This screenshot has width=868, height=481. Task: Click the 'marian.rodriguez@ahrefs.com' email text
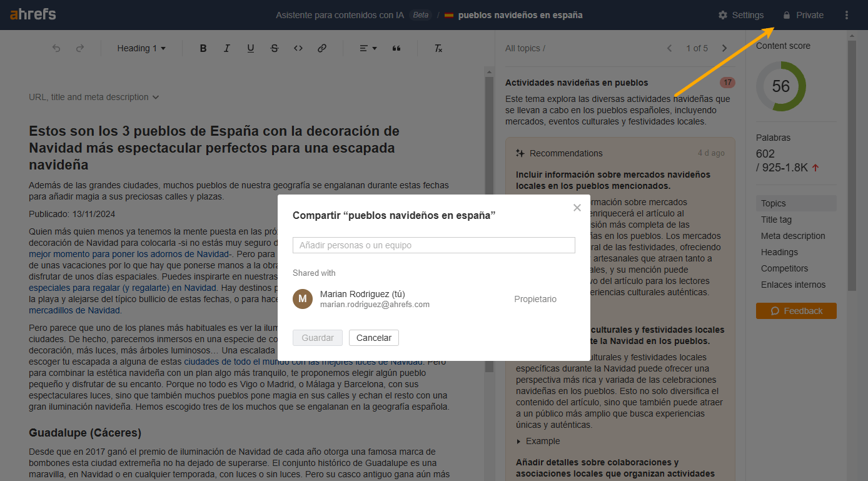[375, 305]
